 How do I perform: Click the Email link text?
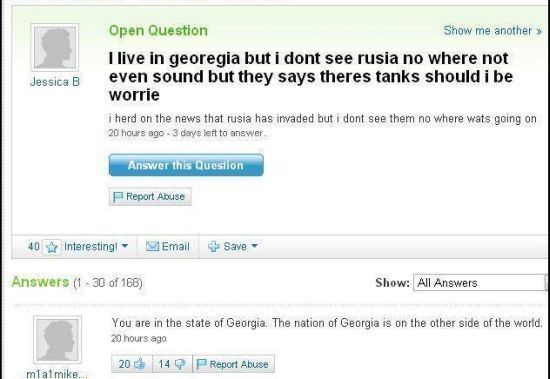click(175, 246)
